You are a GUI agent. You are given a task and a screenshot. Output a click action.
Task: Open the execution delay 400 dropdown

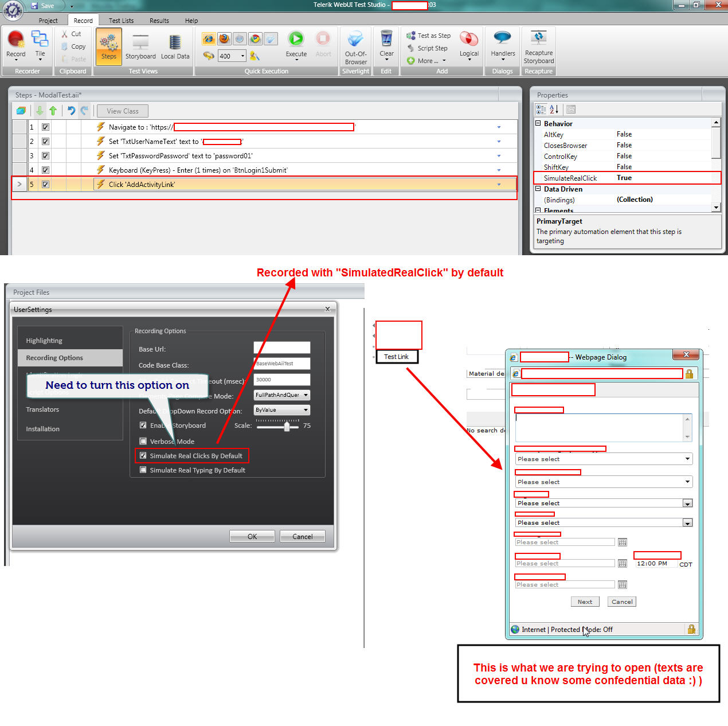point(242,56)
